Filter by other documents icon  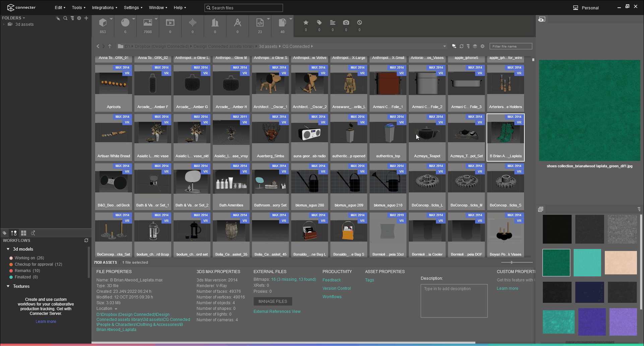point(282,23)
